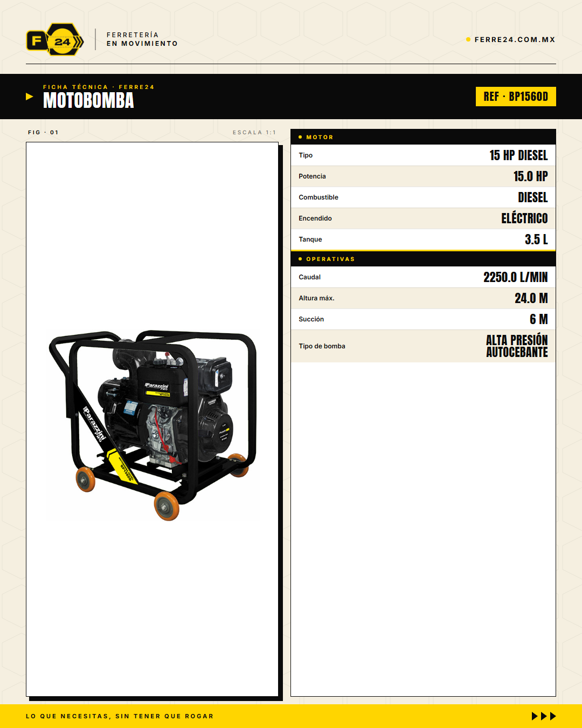Click the '24.0 M' value
The width and height of the screenshot is (582, 728).
point(531,298)
